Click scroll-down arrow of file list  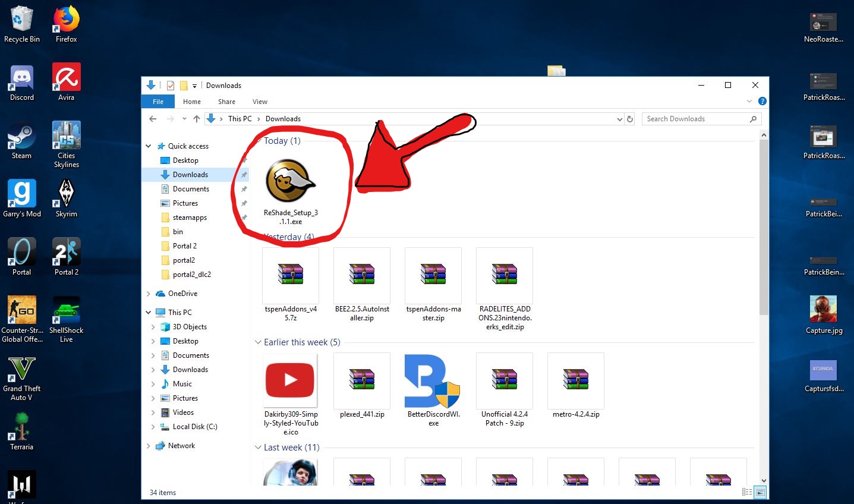click(x=764, y=481)
